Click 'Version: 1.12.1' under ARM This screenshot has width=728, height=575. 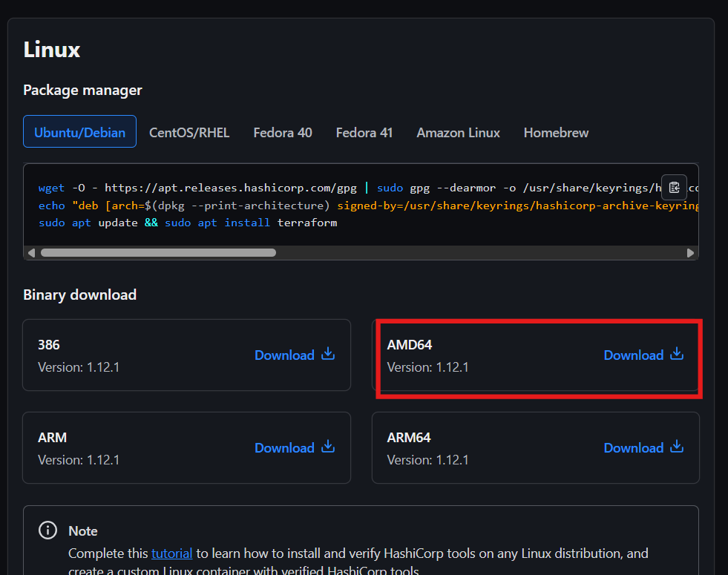pos(79,460)
